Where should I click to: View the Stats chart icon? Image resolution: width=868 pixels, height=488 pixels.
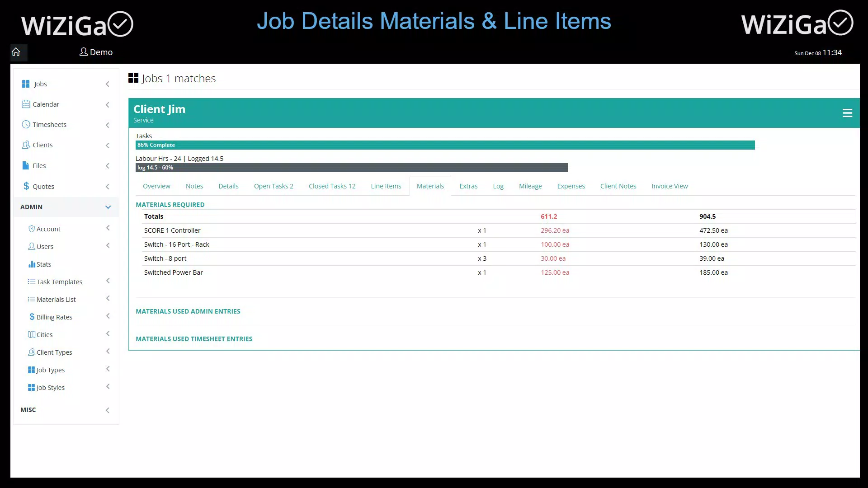(x=32, y=264)
